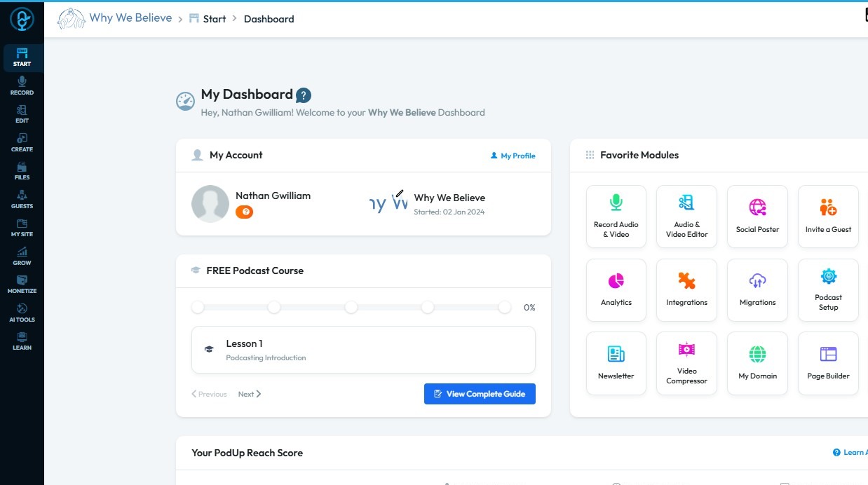Open the GROW sidebar section
The height and width of the screenshot is (485, 868).
[22, 257]
